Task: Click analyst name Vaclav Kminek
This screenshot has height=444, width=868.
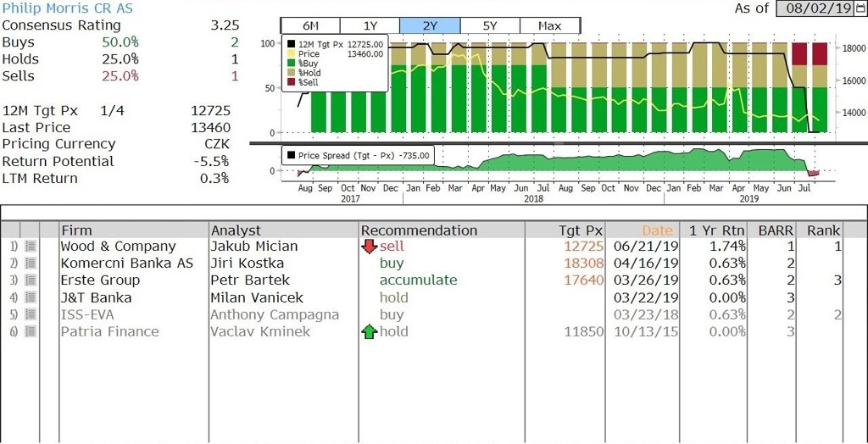Action: pyautogui.click(x=260, y=332)
